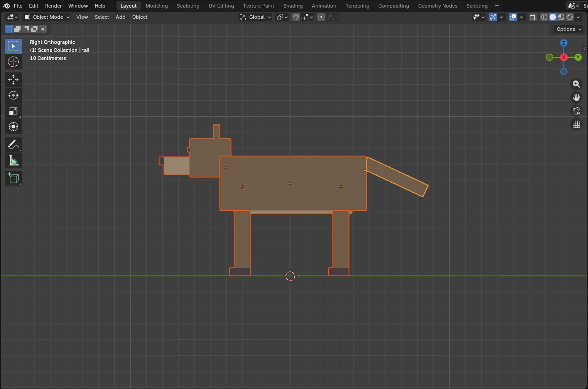Activate the Transform tool
588x389 pixels.
pos(13,127)
